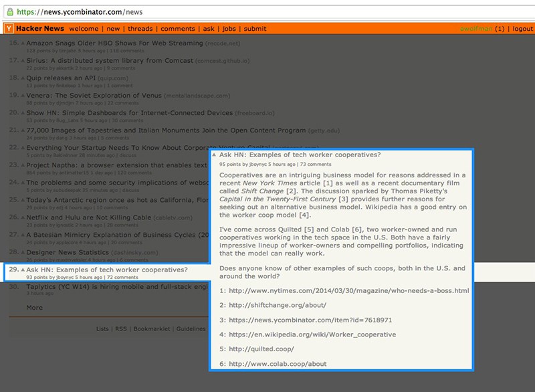535x392 pixels.
Task: Upvote Today's Antarctic region story
Action: (x=23, y=200)
